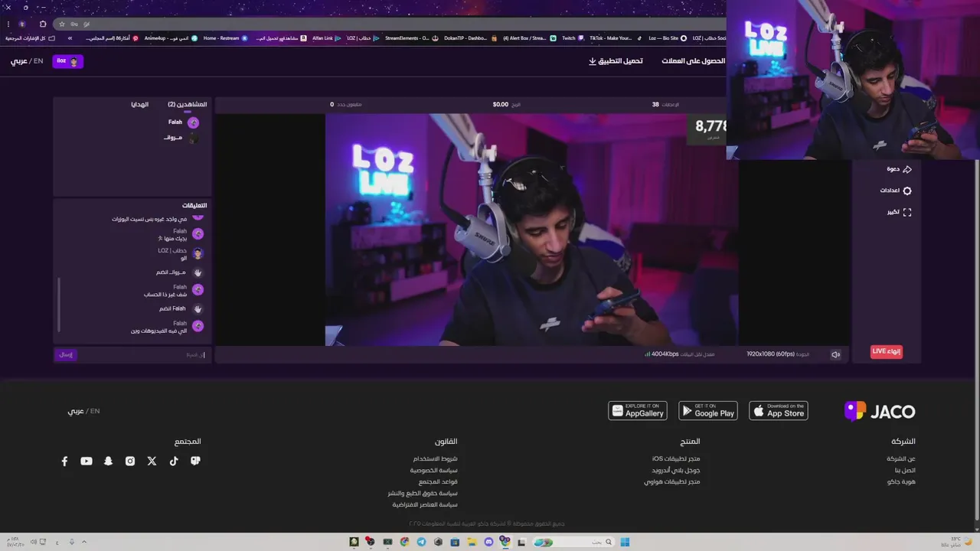Open the Huawei app store footer link
980x551 pixels.
coord(671,481)
